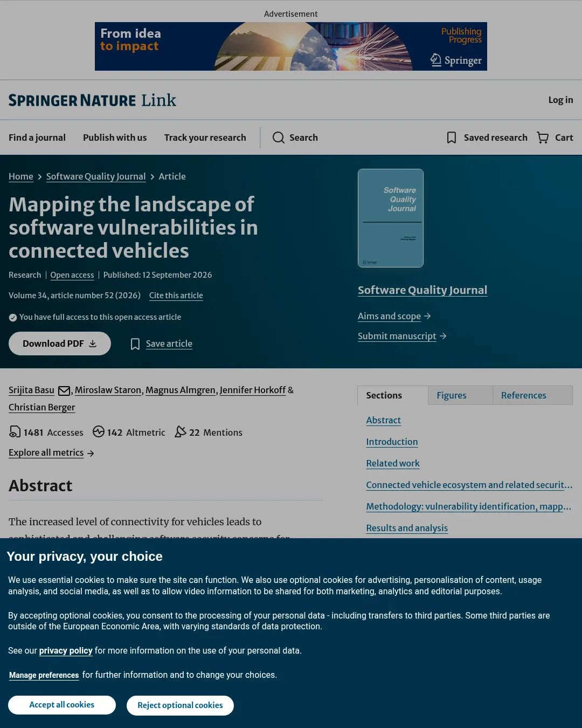Jump to Methodology: vulnerability identification section
Screen dimensions: 582x728
point(469,506)
